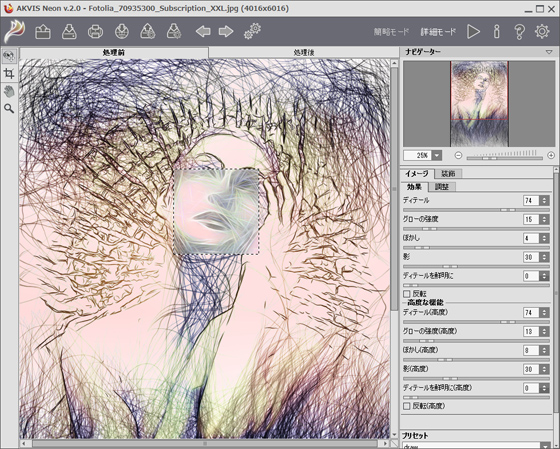This screenshot has height=449, width=560.
Task: Click the Open image toolbar icon
Action: [43, 32]
